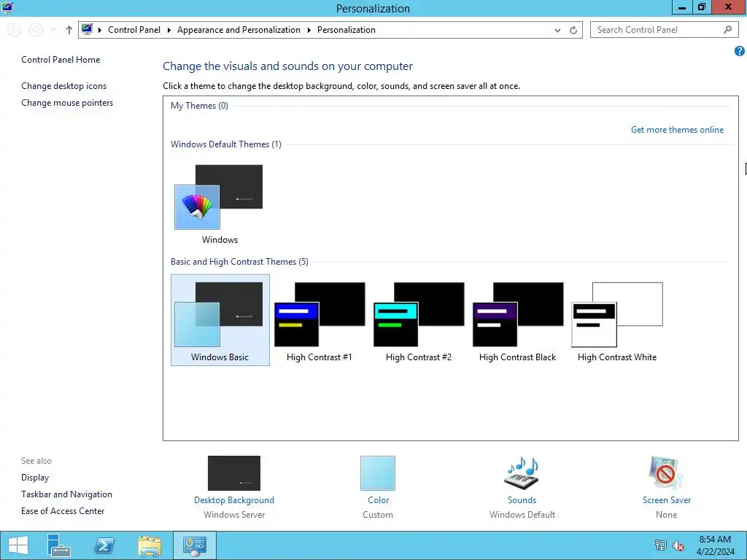The image size is (747, 560).
Task: Select Appearance and Personalization breadcrumb
Action: 239,29
